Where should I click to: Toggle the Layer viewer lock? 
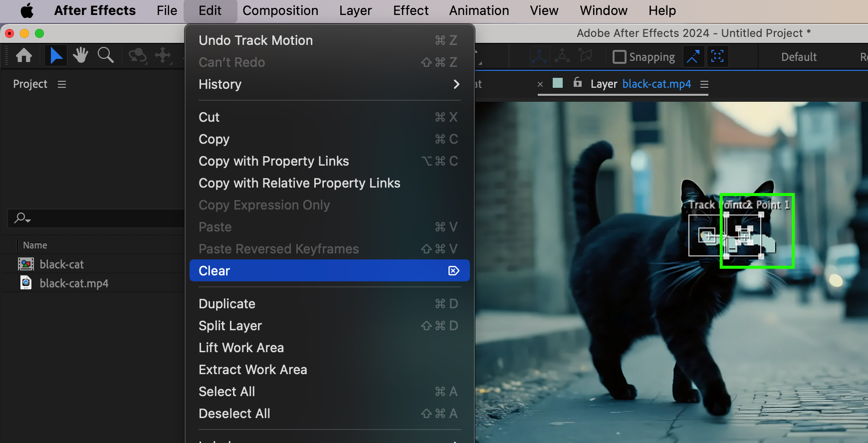tap(577, 83)
